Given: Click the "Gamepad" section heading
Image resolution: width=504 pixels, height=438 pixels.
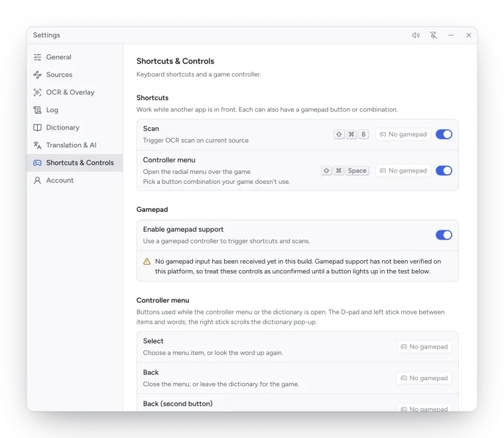Looking at the screenshot, I should (152, 210).
